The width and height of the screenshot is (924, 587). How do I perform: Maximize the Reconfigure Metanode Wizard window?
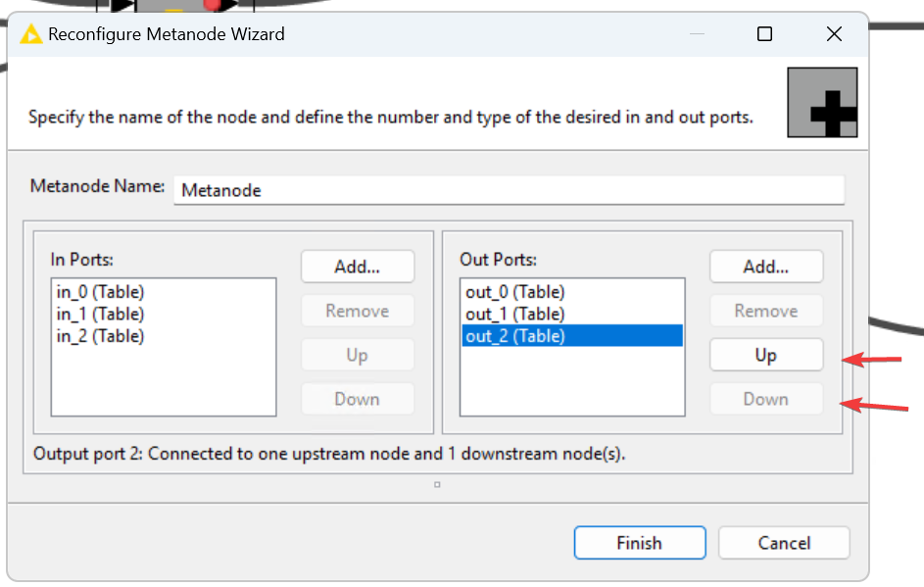[x=765, y=34]
